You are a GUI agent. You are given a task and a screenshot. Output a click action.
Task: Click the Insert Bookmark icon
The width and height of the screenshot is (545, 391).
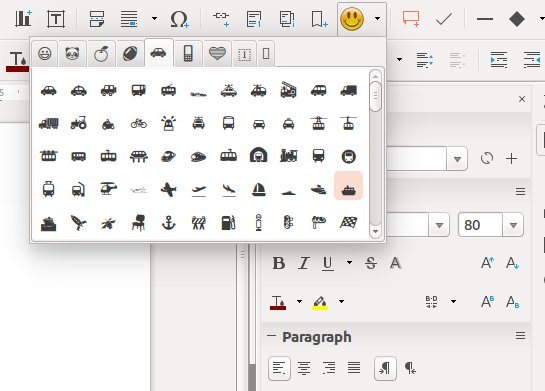(x=319, y=19)
